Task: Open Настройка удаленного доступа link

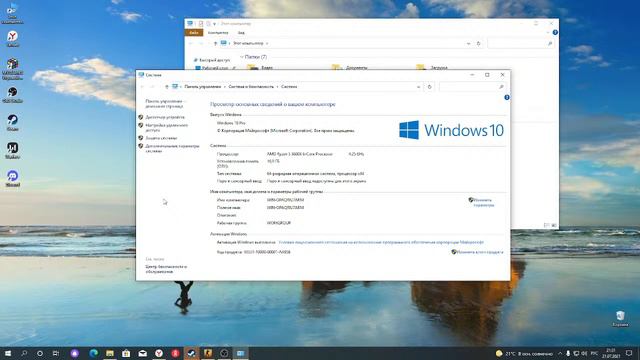Action: pos(167,128)
